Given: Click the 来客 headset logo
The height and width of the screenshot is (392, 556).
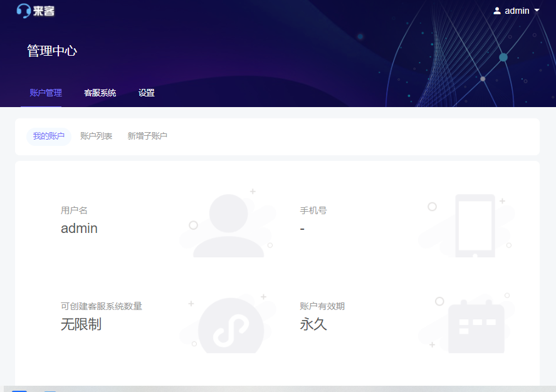Looking at the screenshot, I should click(36, 11).
